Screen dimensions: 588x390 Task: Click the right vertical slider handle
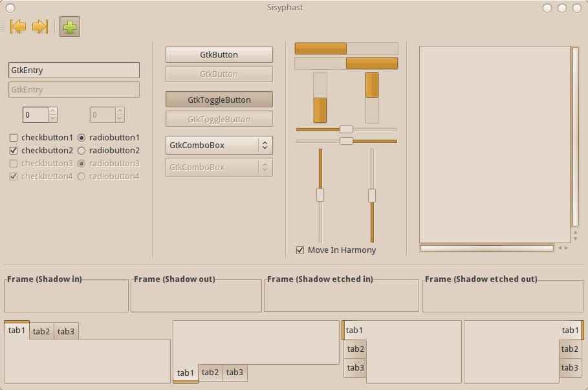(372, 195)
